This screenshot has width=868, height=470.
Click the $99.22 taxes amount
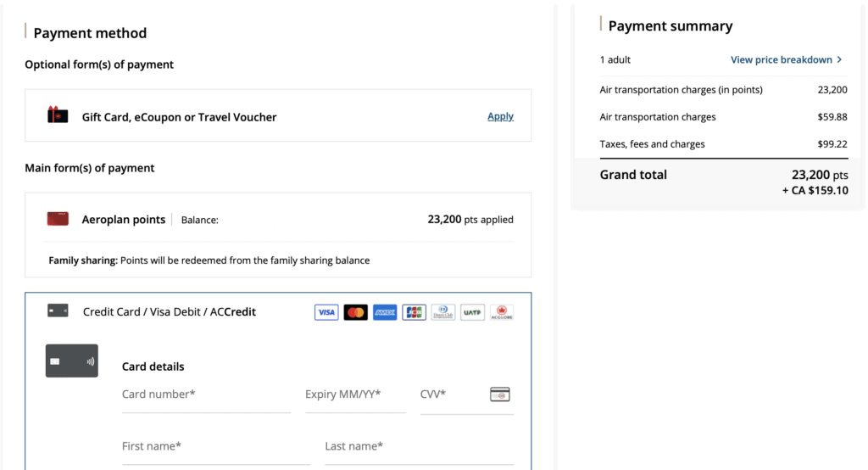(832, 144)
